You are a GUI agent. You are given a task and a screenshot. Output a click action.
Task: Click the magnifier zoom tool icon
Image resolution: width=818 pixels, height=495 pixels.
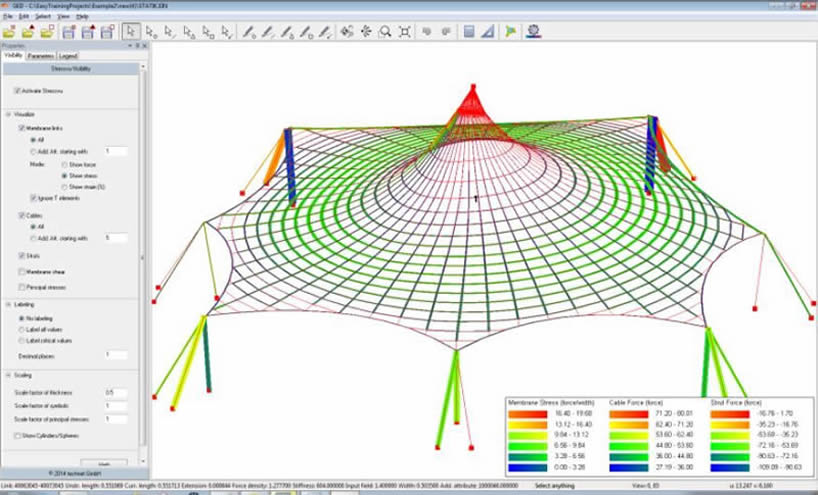point(385,32)
